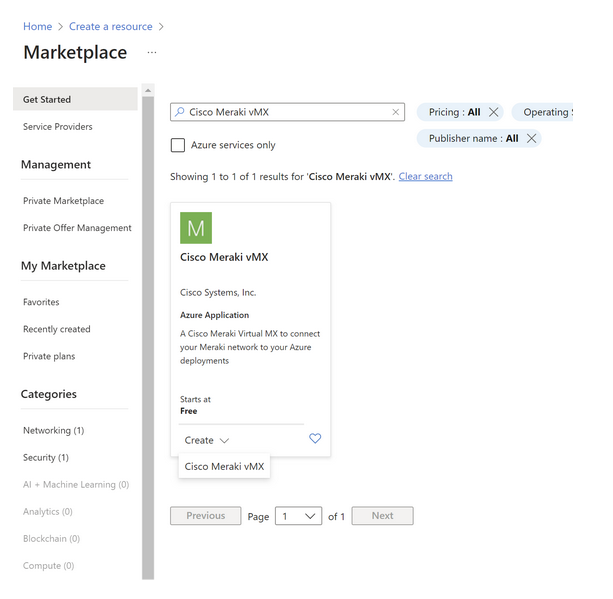Click the Cisco Systems, Inc. publisher text
This screenshot has height=599, width=613.
tap(218, 293)
